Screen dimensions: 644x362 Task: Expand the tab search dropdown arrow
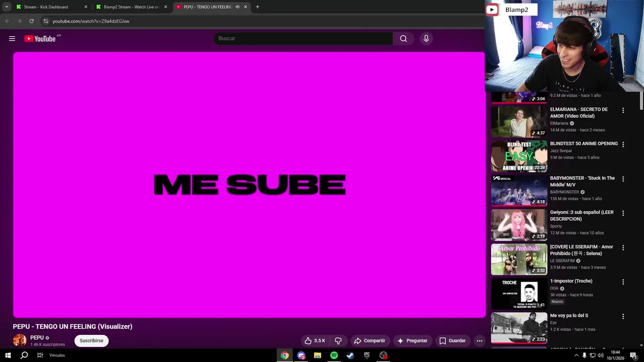pyautogui.click(x=7, y=7)
